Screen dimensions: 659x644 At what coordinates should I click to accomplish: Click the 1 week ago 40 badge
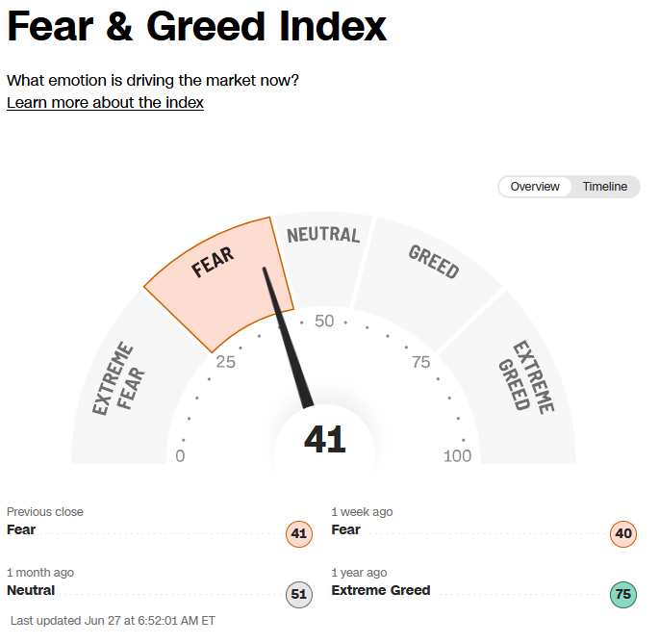click(x=623, y=534)
